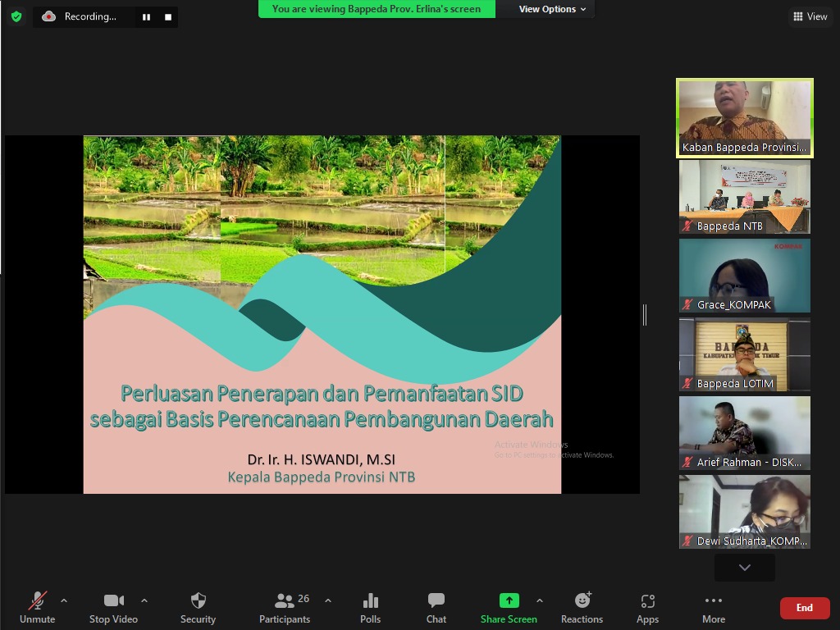Open the Chat panel
840x630 pixels.
tap(436, 608)
